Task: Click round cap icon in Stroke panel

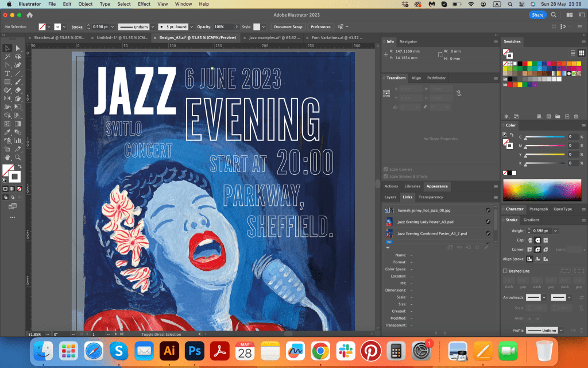Action: (x=537, y=240)
